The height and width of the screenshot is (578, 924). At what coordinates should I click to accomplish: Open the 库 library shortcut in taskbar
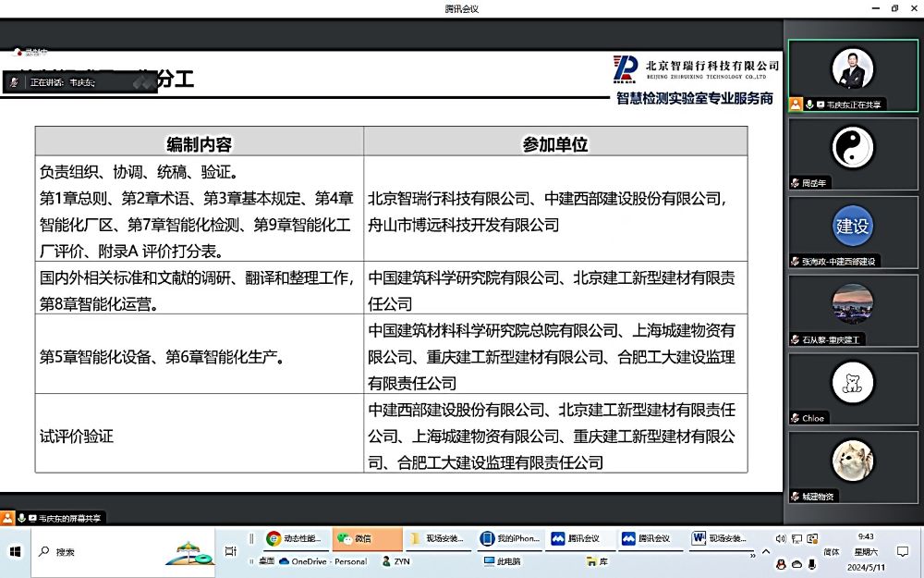pos(597,561)
